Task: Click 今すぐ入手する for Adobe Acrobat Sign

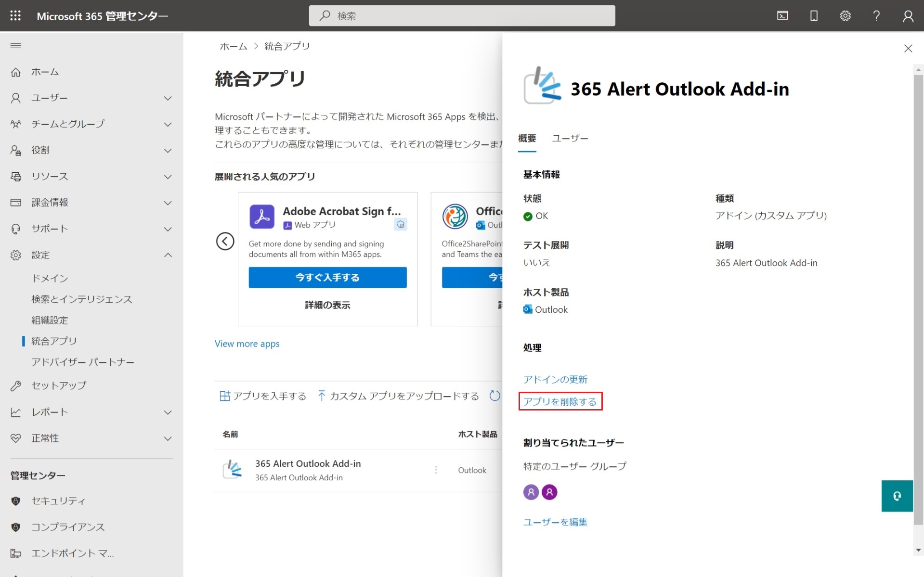Action: point(327,277)
